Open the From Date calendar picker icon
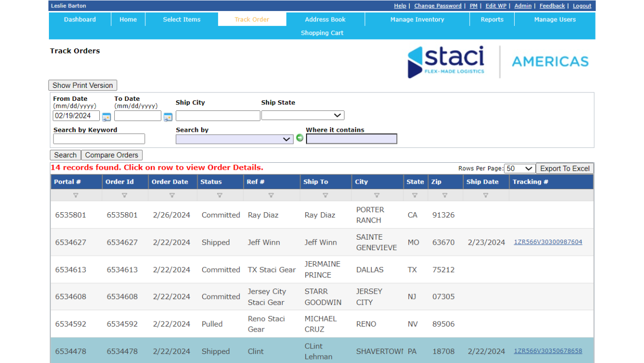 (106, 117)
